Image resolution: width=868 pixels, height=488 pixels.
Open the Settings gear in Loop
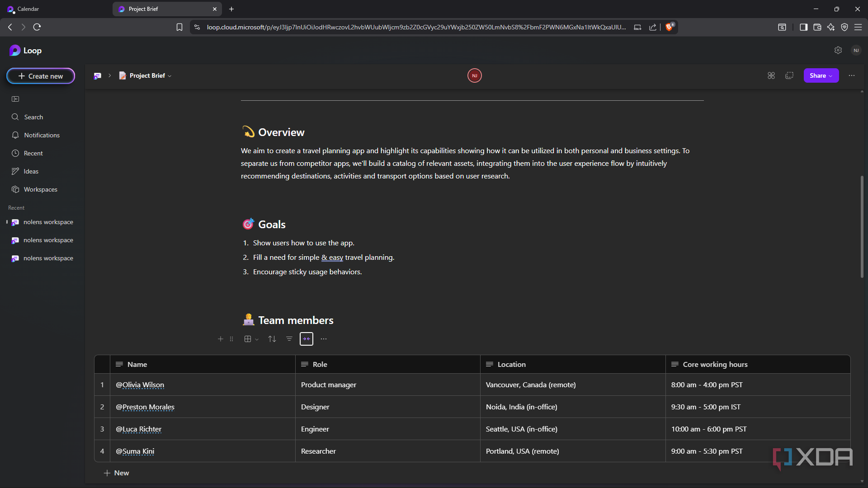pos(838,50)
